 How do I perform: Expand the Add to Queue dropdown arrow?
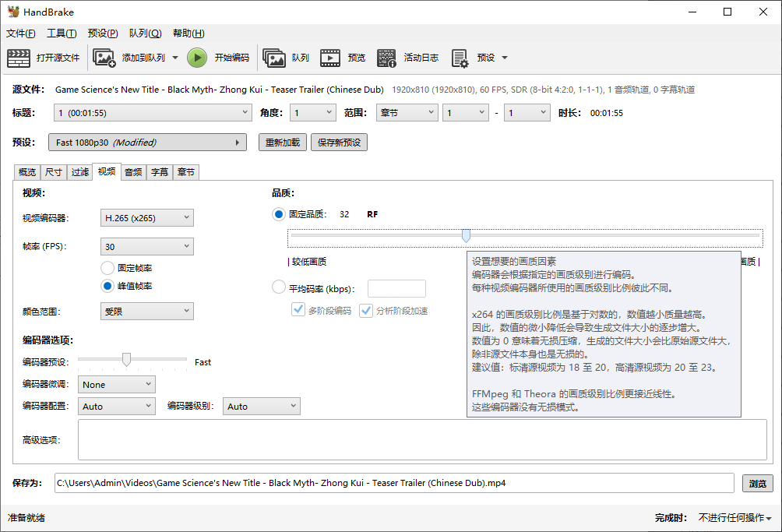point(174,58)
